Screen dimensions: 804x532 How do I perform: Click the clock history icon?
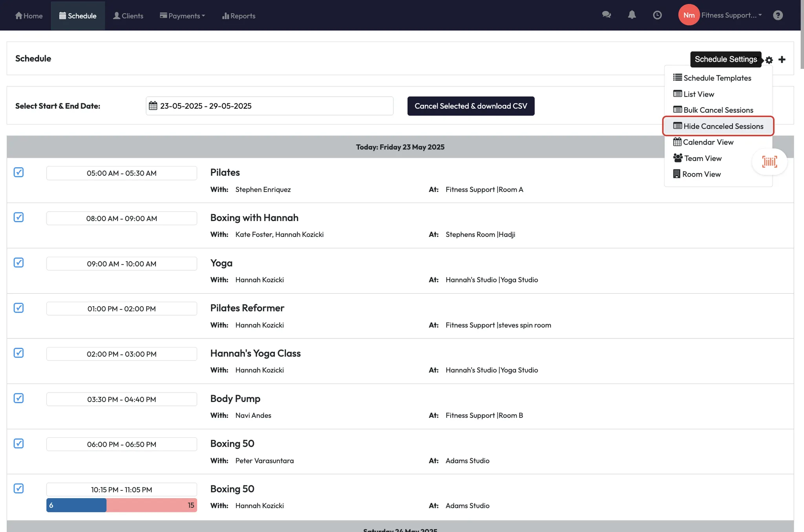point(657,15)
